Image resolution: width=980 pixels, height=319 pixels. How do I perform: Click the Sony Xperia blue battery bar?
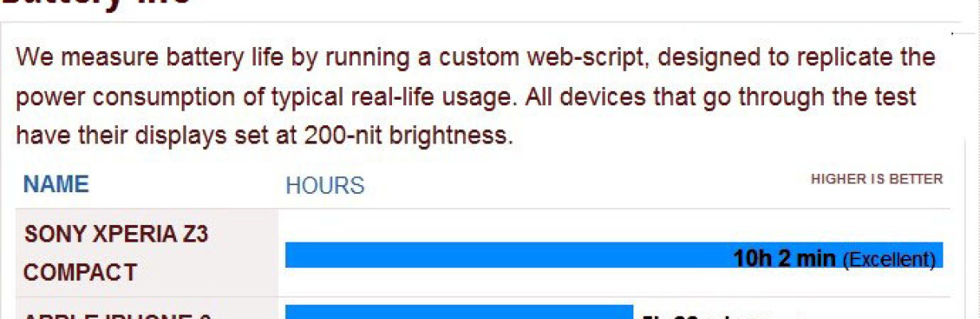(x=614, y=254)
